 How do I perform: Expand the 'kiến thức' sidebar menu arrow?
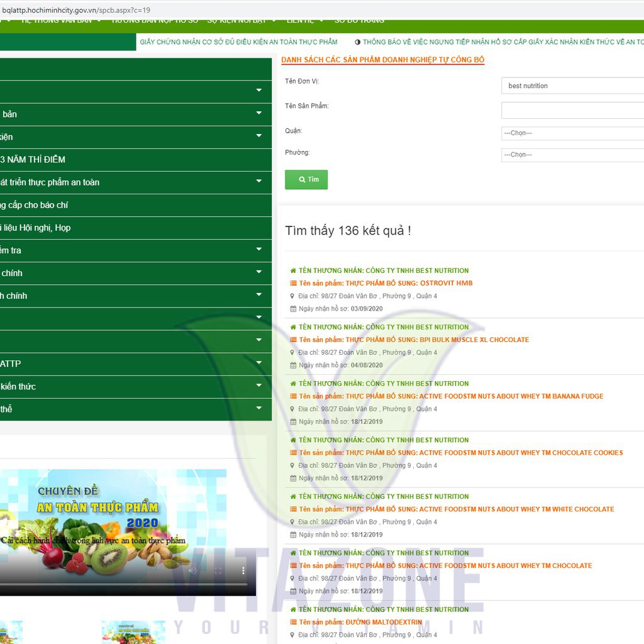(258, 386)
